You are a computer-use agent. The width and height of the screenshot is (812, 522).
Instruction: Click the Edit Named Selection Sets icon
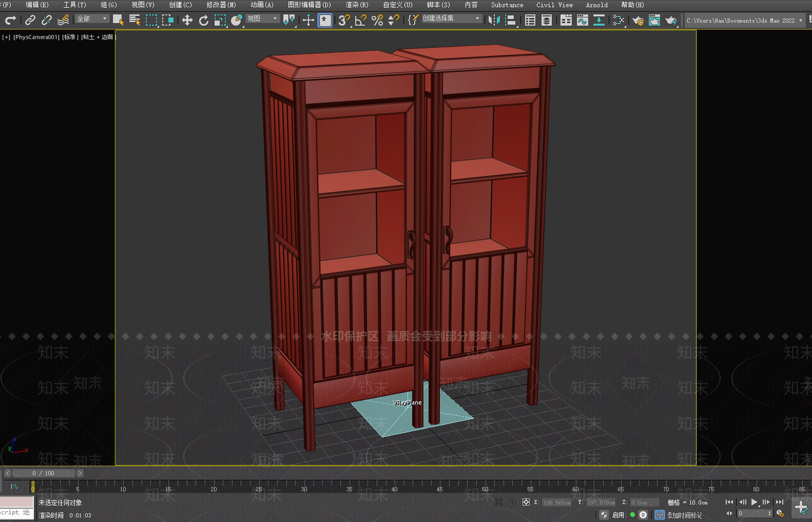[x=413, y=20]
